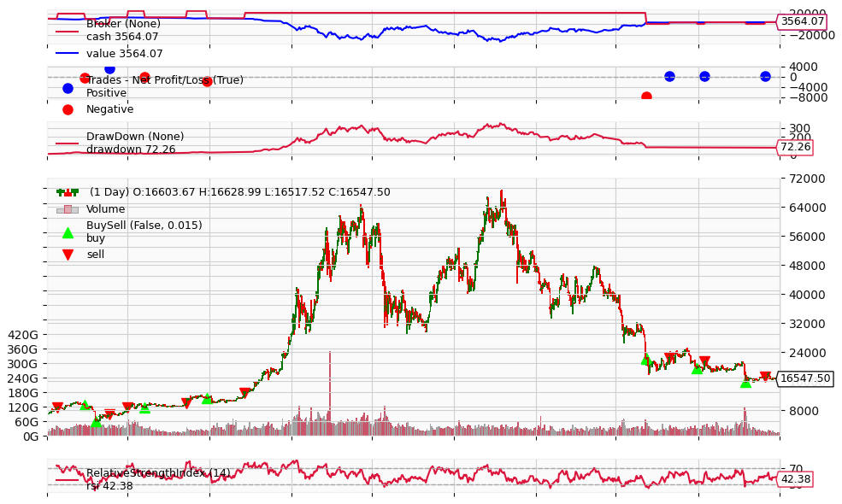Click the 'value 3564.07' legend label
The width and height of the screenshot is (842, 504).
pos(125,54)
